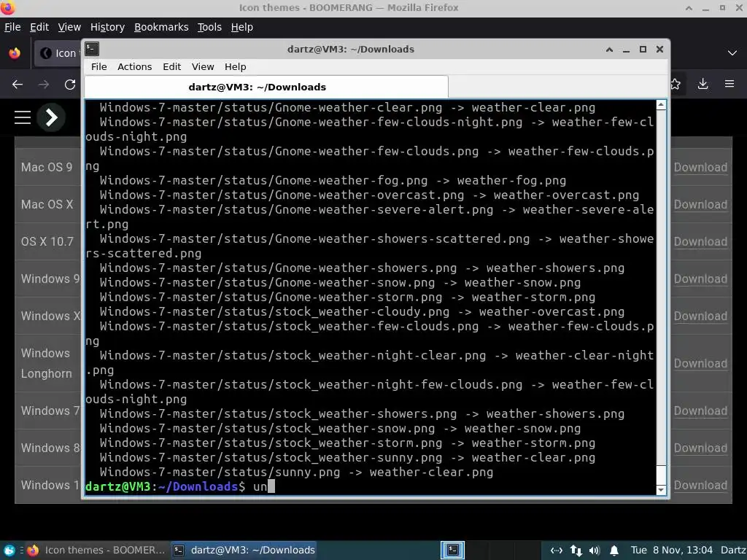Click the clock showing Tue 8 Nov, 13:04
Viewport: 747px width, 560px height.
coord(672,550)
